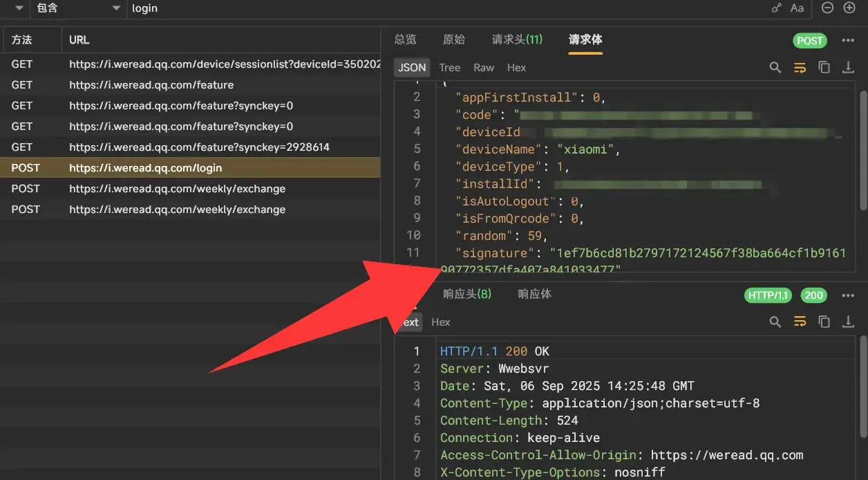Click the Content-Type response header line
The image size is (868, 480).
coord(600,403)
